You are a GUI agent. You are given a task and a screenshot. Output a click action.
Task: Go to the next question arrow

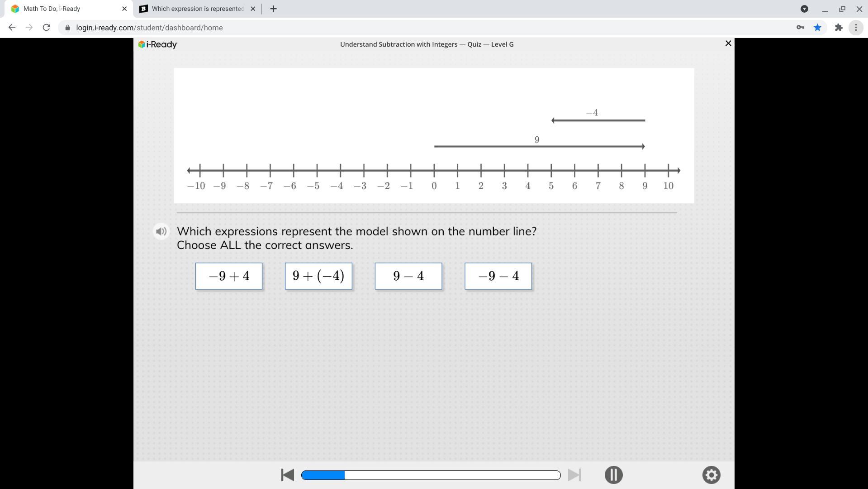click(x=574, y=475)
